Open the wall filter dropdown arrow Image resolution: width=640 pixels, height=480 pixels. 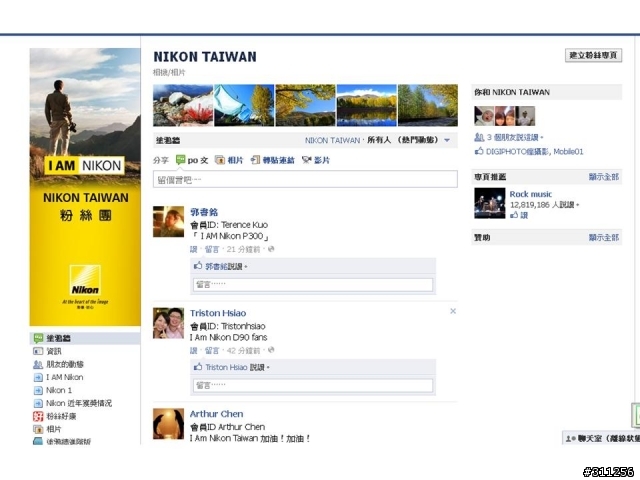[447, 140]
